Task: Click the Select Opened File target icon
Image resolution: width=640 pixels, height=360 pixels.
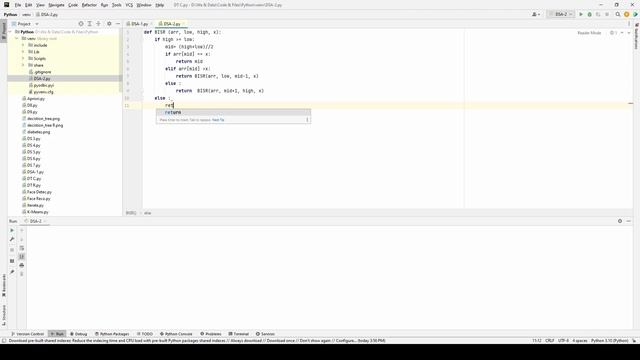Action: pos(81,24)
